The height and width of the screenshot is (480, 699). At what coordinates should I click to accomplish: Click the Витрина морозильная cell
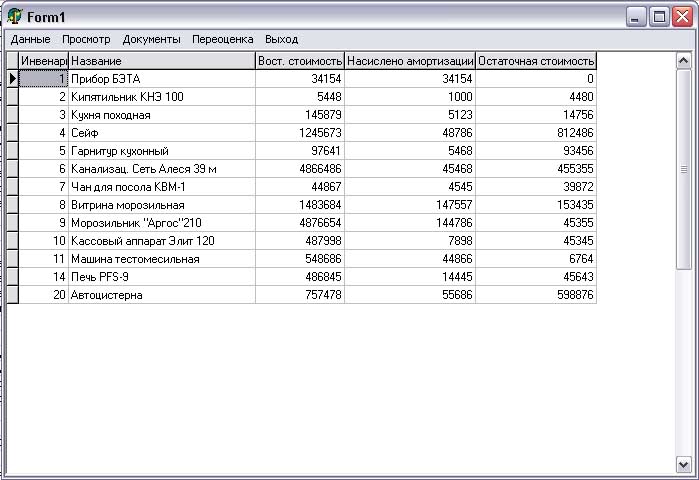click(161, 205)
